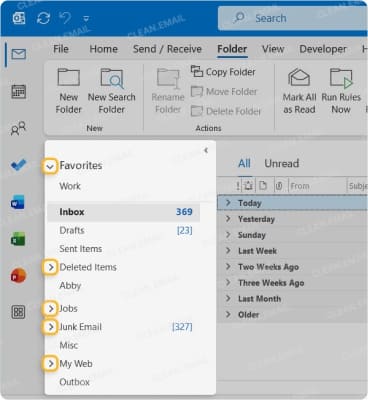This screenshot has height=400, width=368.
Task: Click the Outlook app icon in title bar
Action: click(x=19, y=18)
